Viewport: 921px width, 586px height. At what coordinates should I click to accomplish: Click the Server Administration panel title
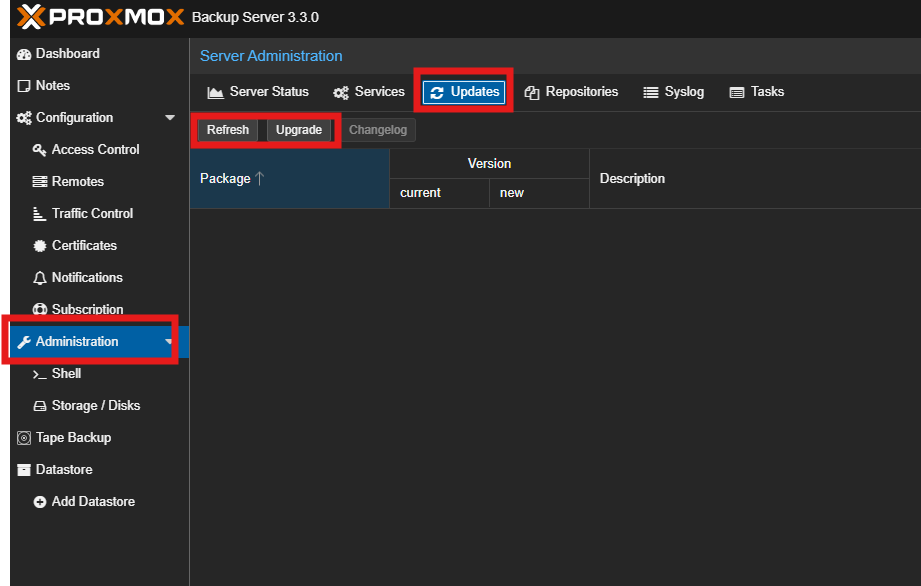271,56
